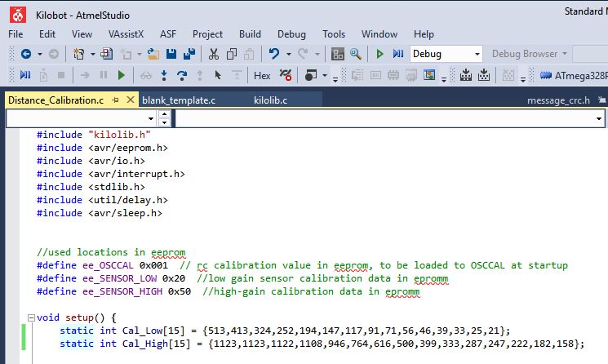The image size is (608, 364).
Task: Click the Start Debugging and Break icon in second toolbar
Action: tap(25, 75)
